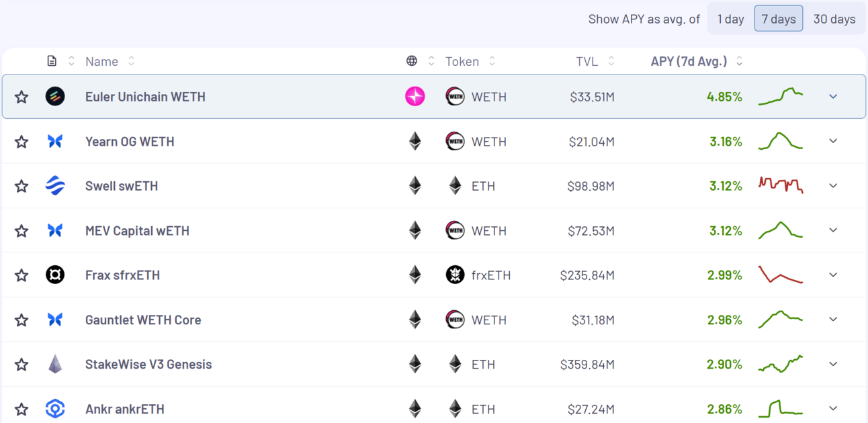Click the frxETH token icon
This screenshot has width=868, height=423.
click(455, 275)
